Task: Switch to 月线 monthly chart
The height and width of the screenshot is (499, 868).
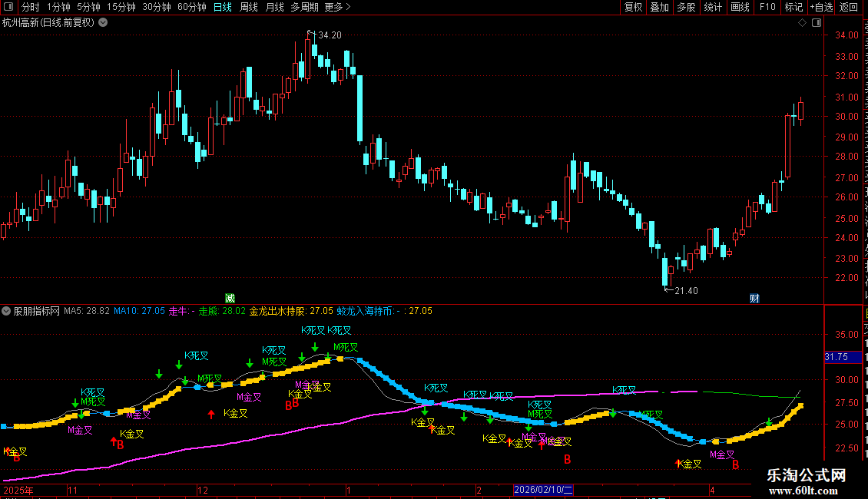Action: 274,7
